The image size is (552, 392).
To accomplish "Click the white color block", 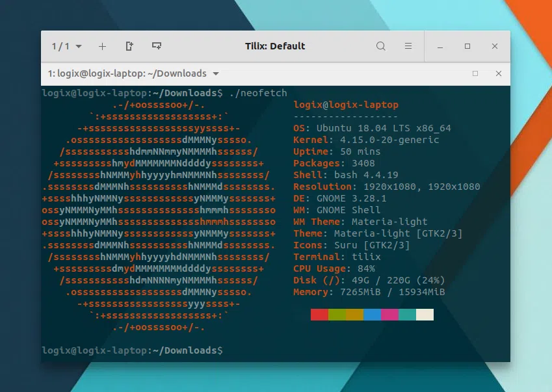I will pyautogui.click(x=425, y=315).
